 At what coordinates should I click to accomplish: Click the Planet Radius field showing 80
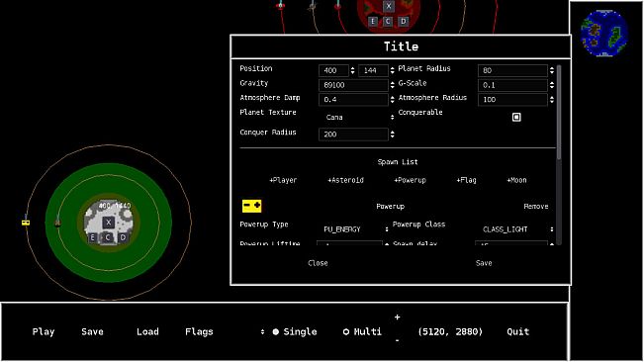(512, 70)
